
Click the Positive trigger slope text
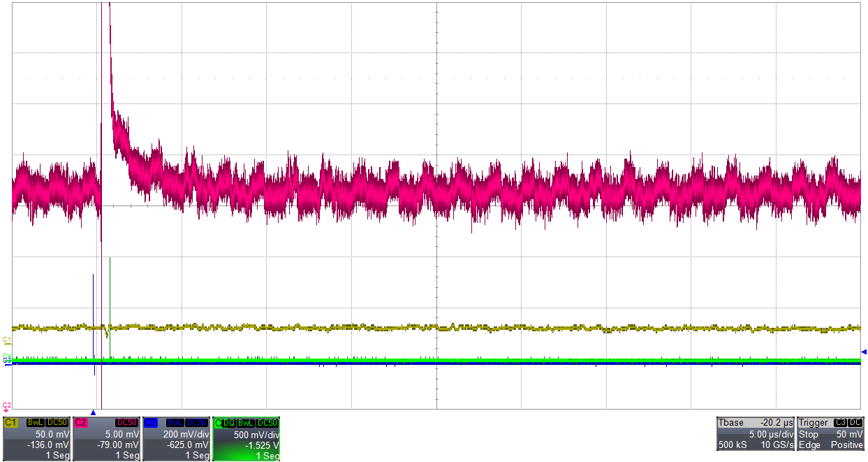point(847,445)
